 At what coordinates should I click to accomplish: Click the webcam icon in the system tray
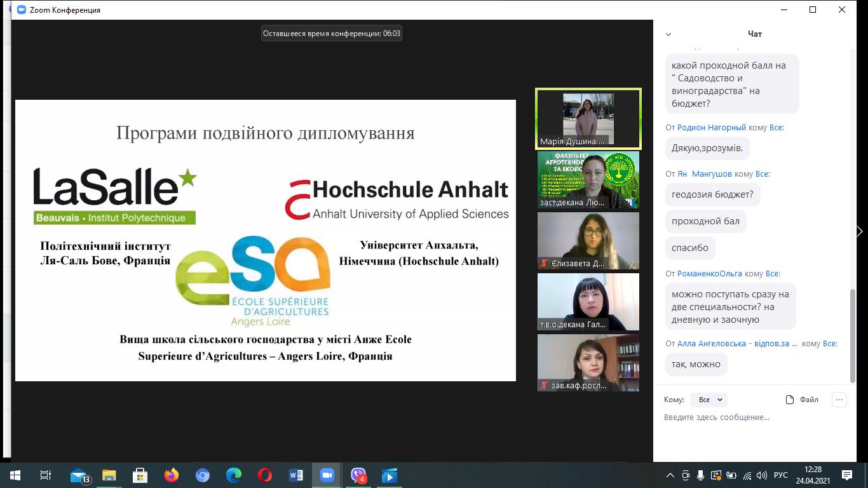point(686,475)
